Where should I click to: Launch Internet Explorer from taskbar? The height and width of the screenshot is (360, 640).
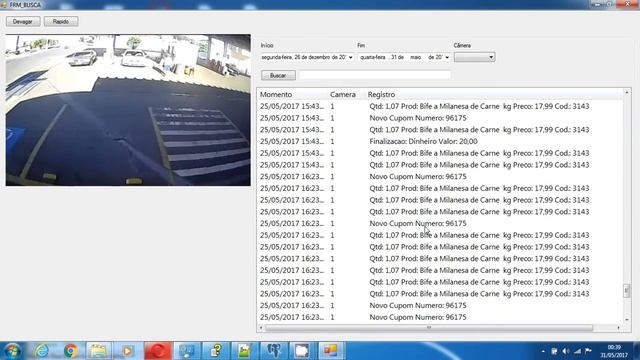42,351
